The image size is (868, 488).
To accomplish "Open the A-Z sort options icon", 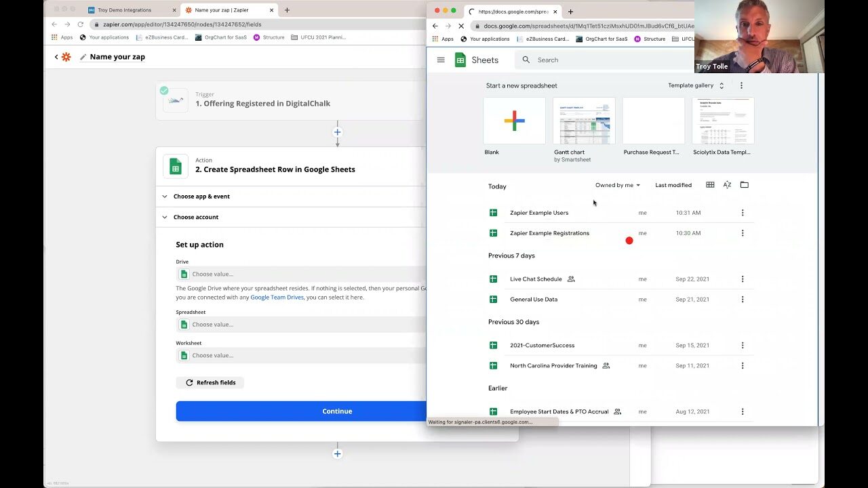I will coord(727,185).
